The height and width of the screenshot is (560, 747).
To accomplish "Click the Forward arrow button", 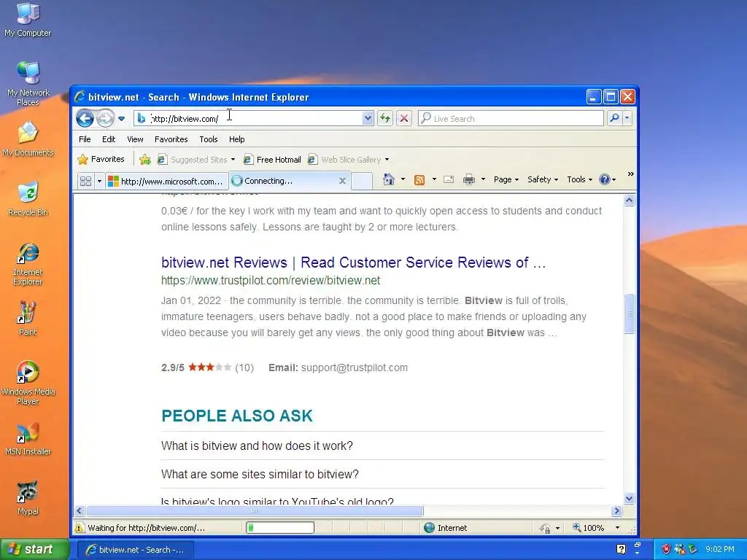I will pyautogui.click(x=105, y=118).
